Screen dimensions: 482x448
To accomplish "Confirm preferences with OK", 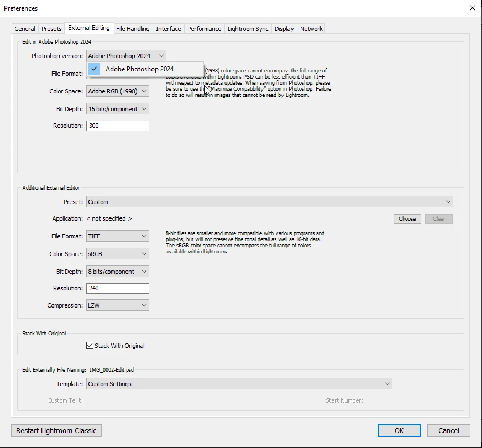I will tap(399, 430).
